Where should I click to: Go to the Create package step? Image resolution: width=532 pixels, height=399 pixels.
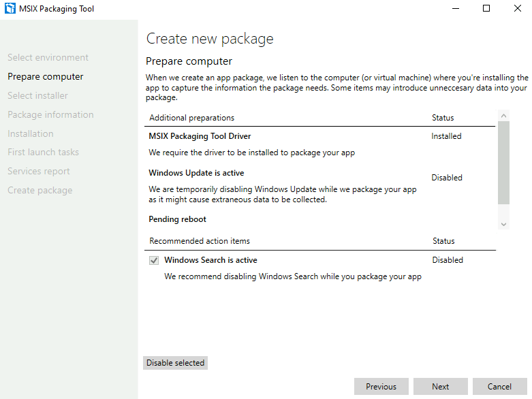click(40, 190)
